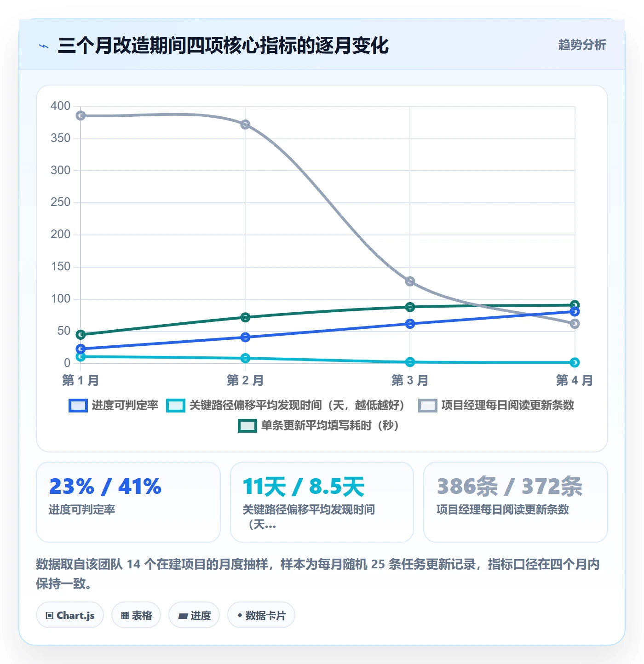Toggle the 关键路径偏移平均发现时间 legend swatch
This screenshot has height=664, width=644.
point(176,406)
